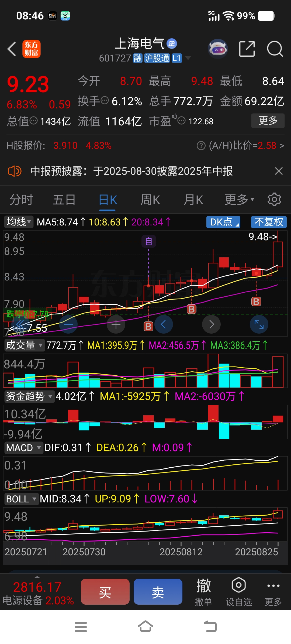Open the MACD indicator dropdown
Screen dimensions: 291x644
pyautogui.click(x=23, y=448)
